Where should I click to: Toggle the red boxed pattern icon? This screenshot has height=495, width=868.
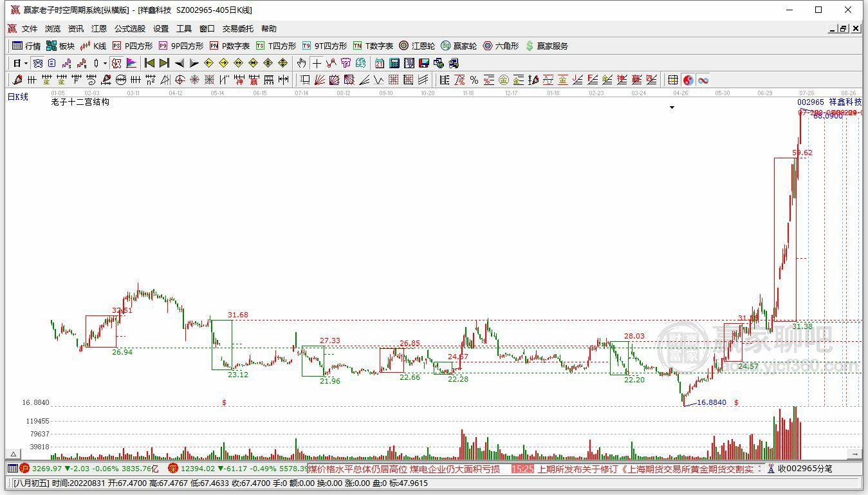tap(116, 63)
